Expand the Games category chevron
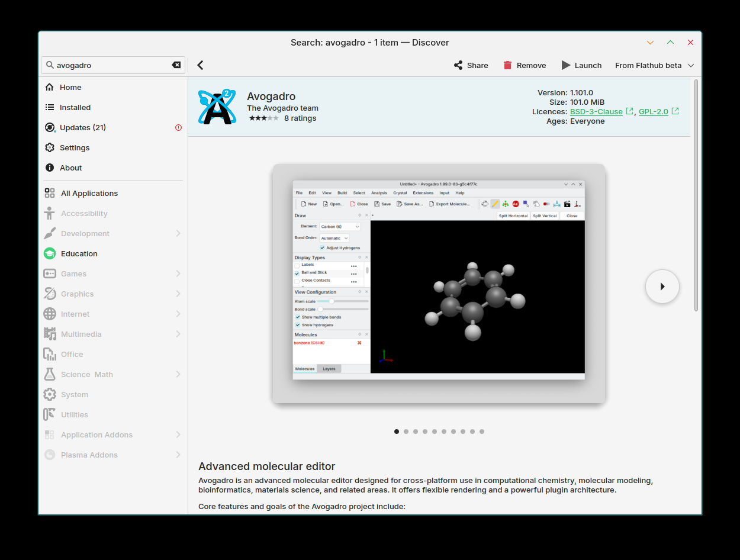The width and height of the screenshot is (740, 560). point(178,273)
